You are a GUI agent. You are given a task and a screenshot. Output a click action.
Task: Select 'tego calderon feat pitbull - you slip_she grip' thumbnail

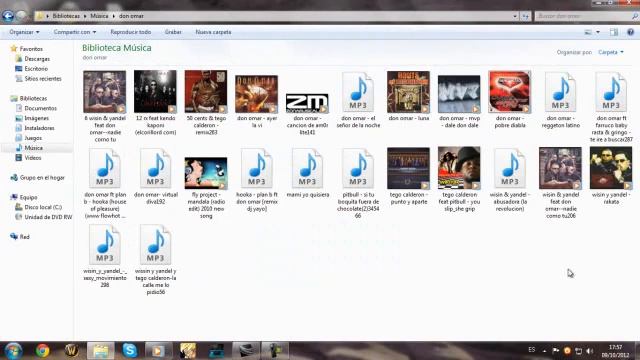(459, 168)
